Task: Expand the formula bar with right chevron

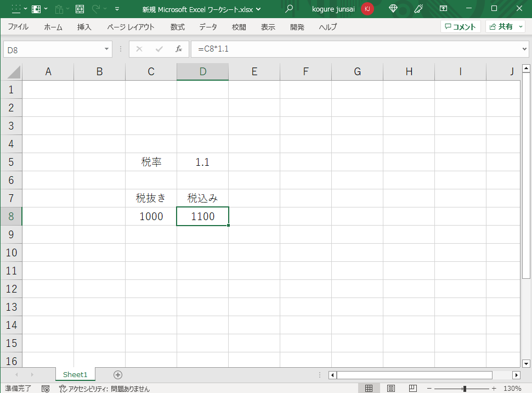Action: [x=524, y=49]
